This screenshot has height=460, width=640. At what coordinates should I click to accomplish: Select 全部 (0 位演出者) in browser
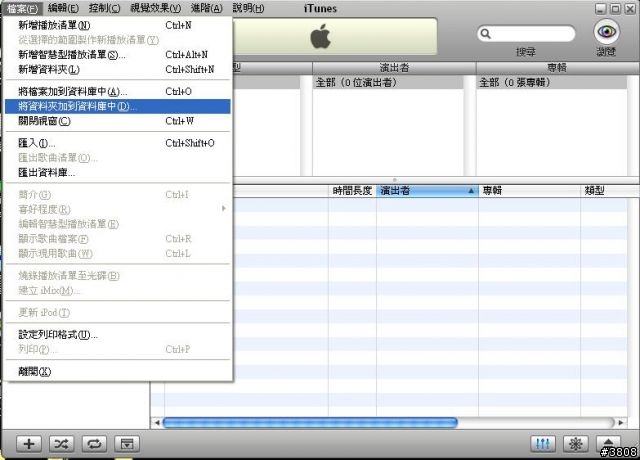coord(388,83)
